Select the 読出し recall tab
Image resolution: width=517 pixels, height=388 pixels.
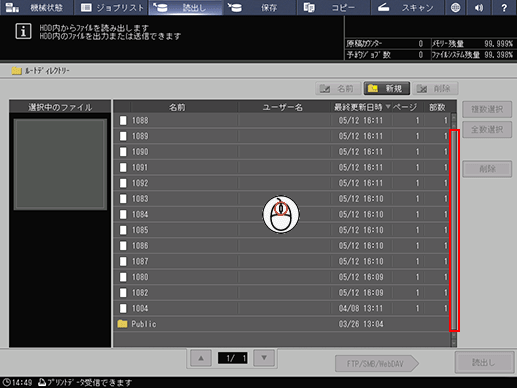pyautogui.click(x=185, y=7)
